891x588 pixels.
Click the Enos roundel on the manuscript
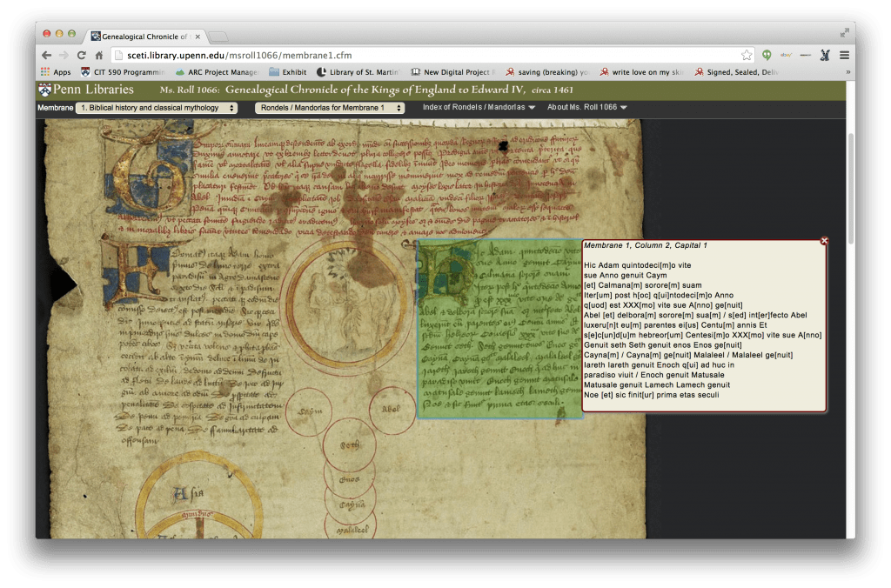[350, 479]
